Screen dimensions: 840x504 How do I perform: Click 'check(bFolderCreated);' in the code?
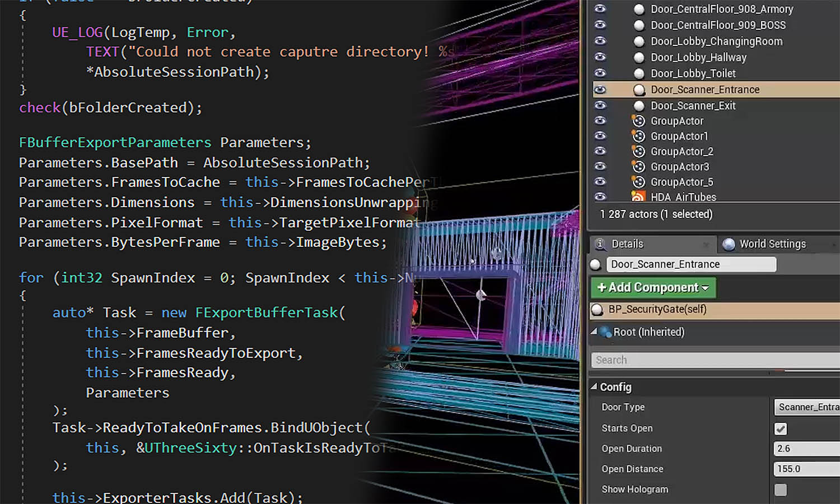[110, 108]
